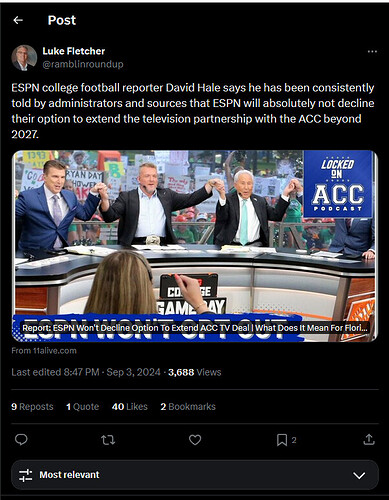Click the Luke Fletcher display name
389x500 pixels.
pyautogui.click(x=74, y=51)
